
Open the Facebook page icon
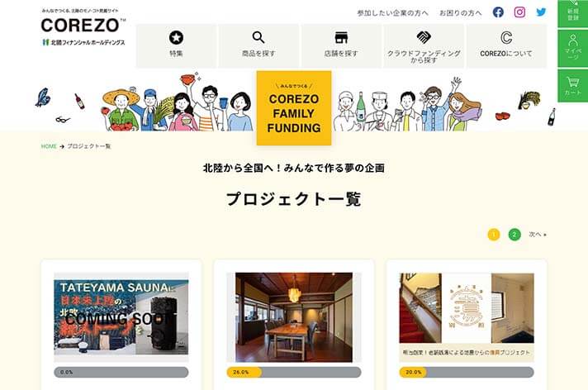(498, 12)
